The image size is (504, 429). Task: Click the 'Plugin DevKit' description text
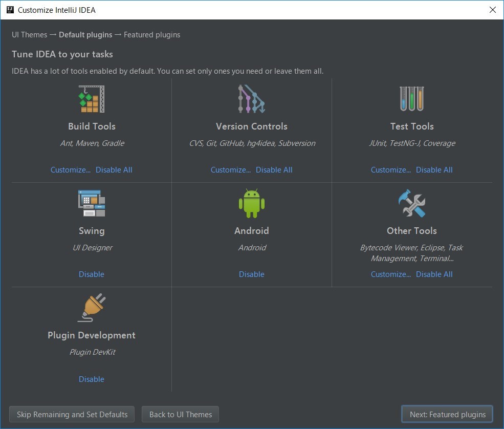(92, 352)
